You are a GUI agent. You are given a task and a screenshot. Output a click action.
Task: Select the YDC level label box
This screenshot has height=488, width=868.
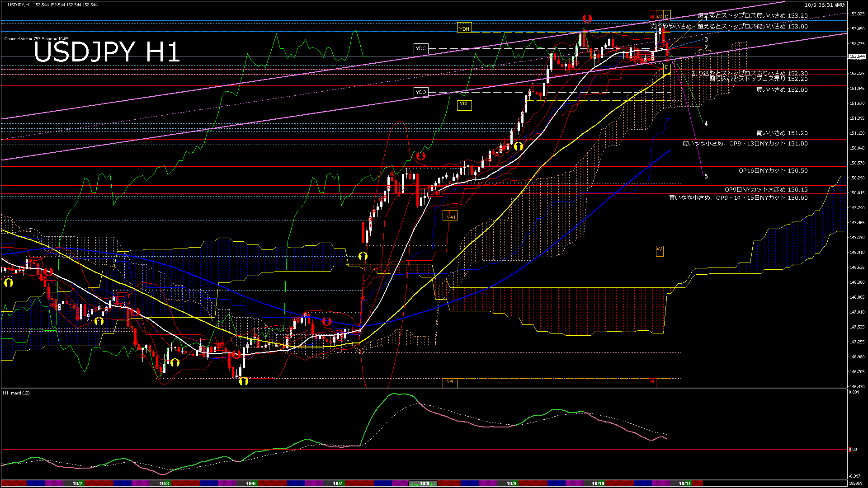420,48
